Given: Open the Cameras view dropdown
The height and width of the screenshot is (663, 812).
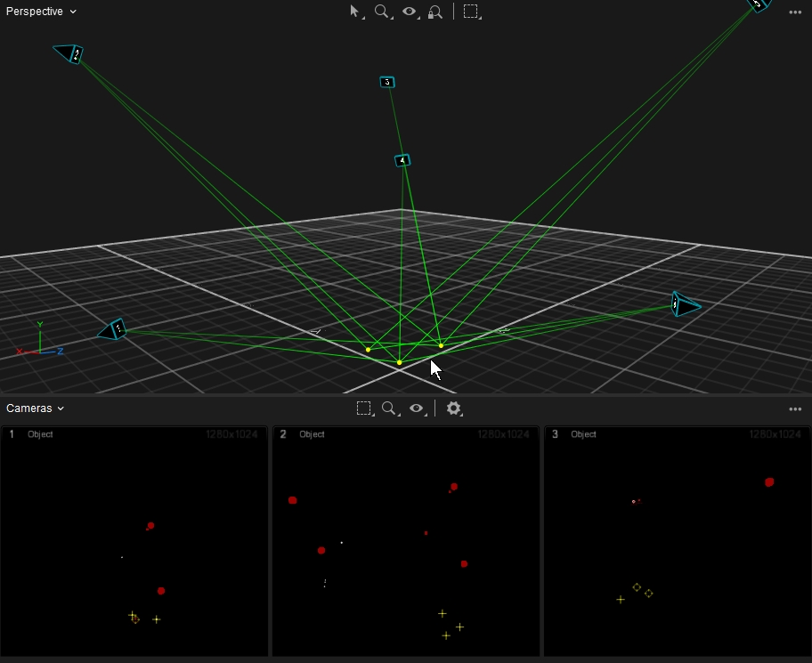Looking at the screenshot, I should tap(36, 408).
